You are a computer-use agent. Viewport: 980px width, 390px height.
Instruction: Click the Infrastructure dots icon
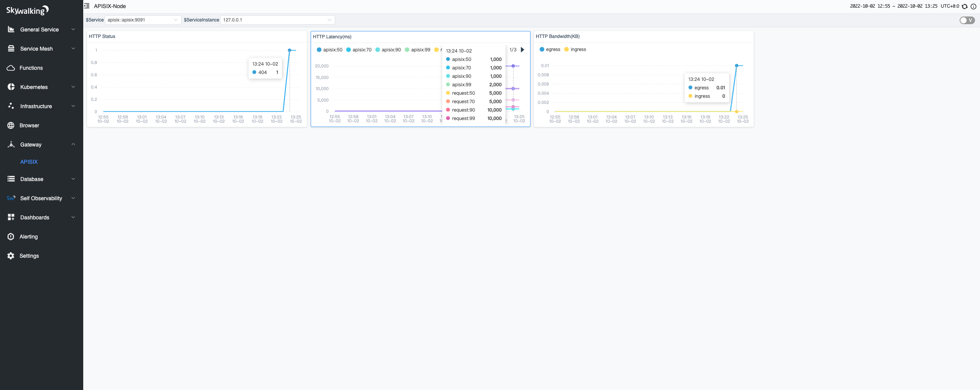(x=11, y=106)
